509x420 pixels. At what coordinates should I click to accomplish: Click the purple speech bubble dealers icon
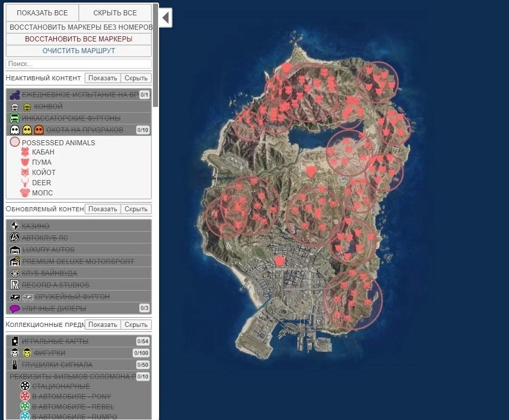click(14, 308)
